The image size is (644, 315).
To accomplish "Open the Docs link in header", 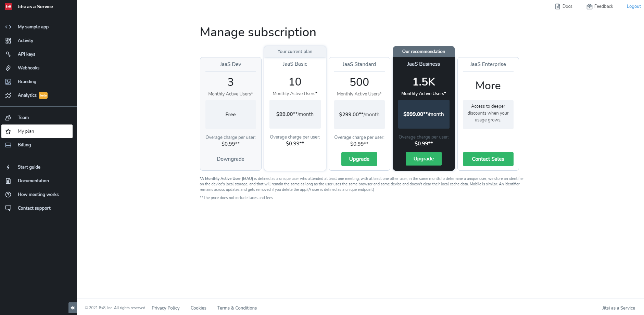I will tap(564, 6).
